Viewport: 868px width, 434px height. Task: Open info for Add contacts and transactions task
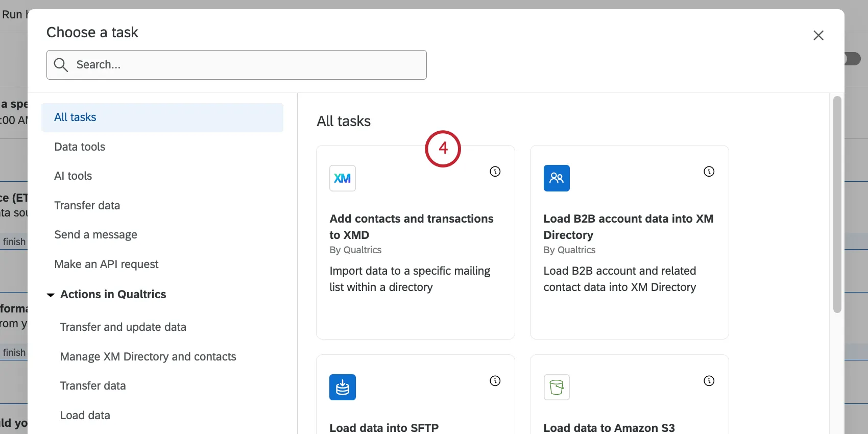[x=495, y=172]
